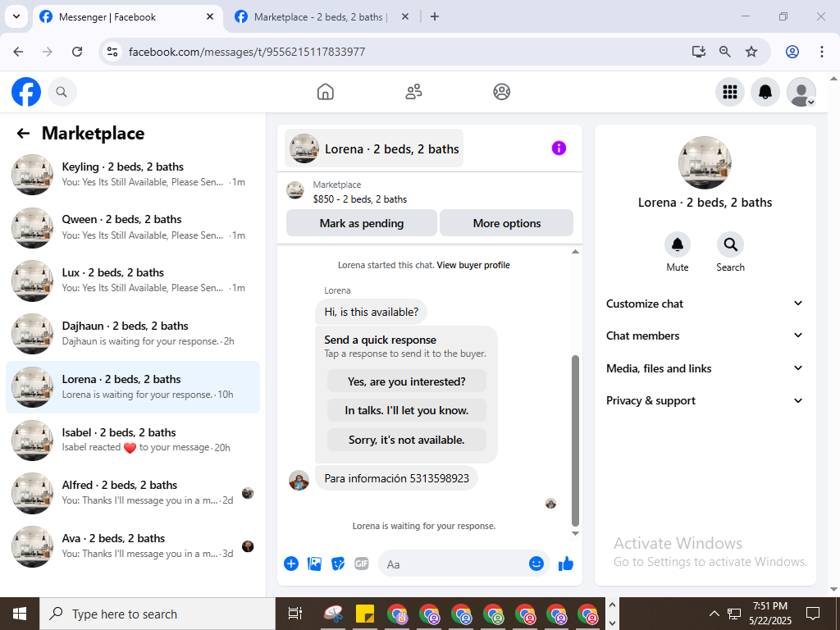The image size is (840, 630).
Task: Click More options button
Action: 507,223
